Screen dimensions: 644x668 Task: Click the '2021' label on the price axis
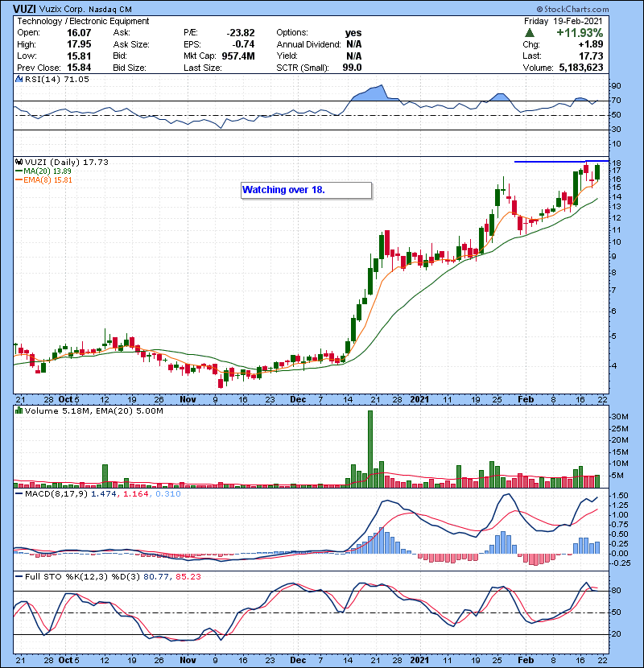coord(419,400)
